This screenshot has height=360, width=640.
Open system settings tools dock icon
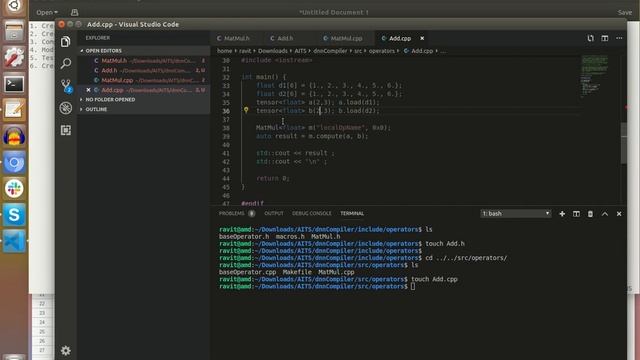pyautogui.click(x=14, y=58)
